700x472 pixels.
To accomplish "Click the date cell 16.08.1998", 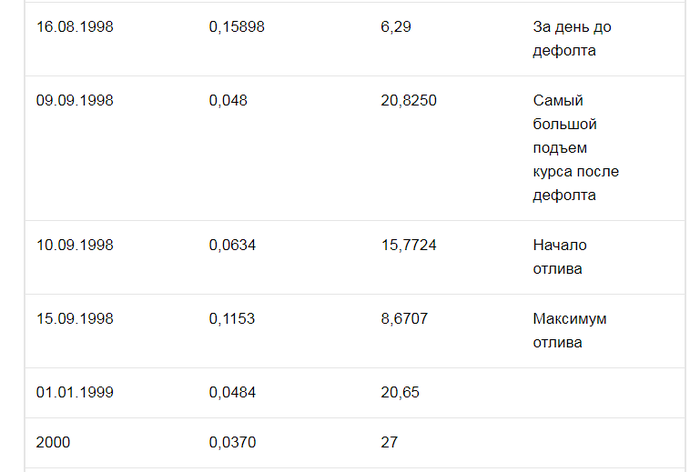I will 75,27.
